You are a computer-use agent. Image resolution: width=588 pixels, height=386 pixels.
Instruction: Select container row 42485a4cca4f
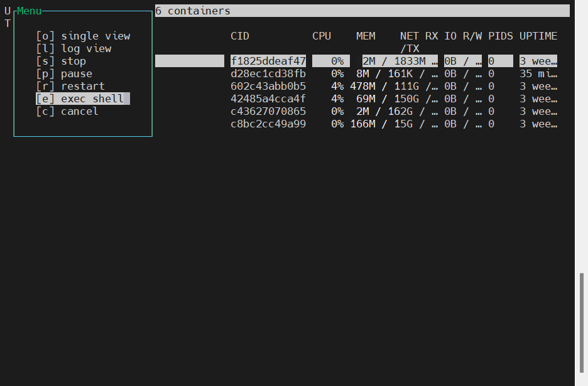[268, 99]
